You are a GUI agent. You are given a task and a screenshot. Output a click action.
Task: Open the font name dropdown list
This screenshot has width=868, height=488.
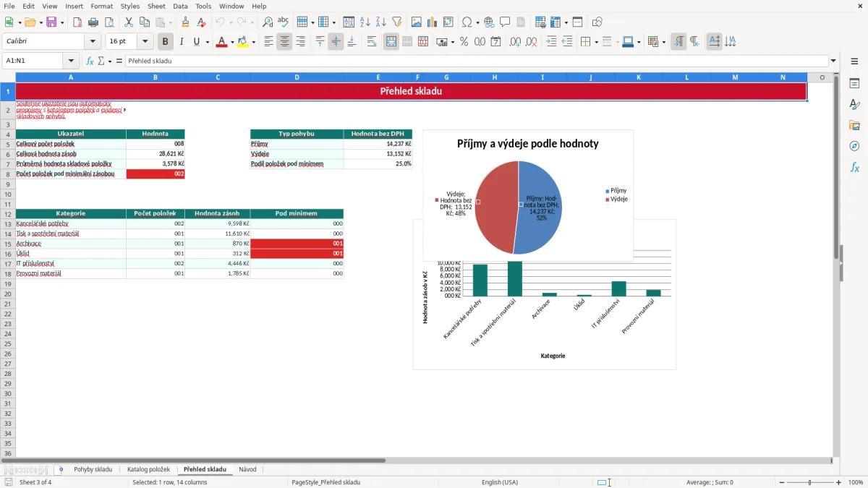[93, 42]
